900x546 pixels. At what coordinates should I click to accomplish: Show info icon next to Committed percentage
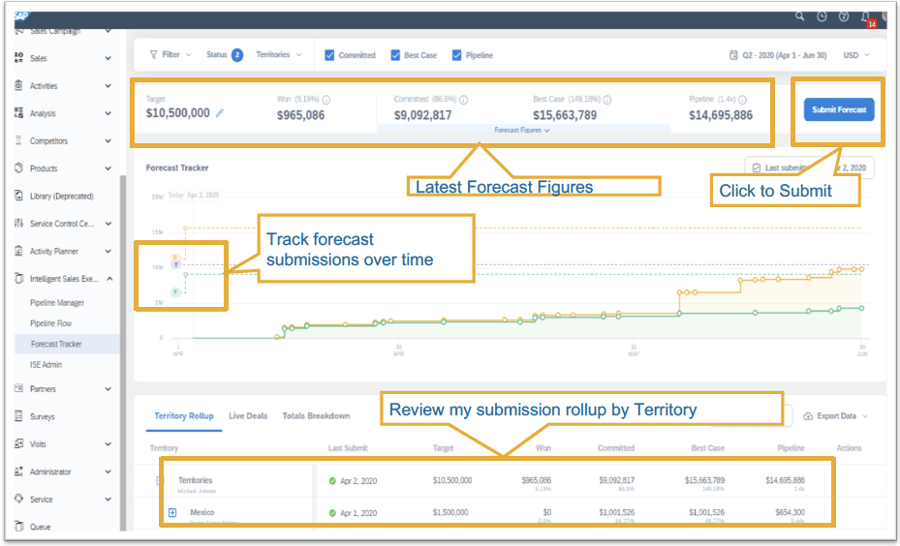pos(463,99)
